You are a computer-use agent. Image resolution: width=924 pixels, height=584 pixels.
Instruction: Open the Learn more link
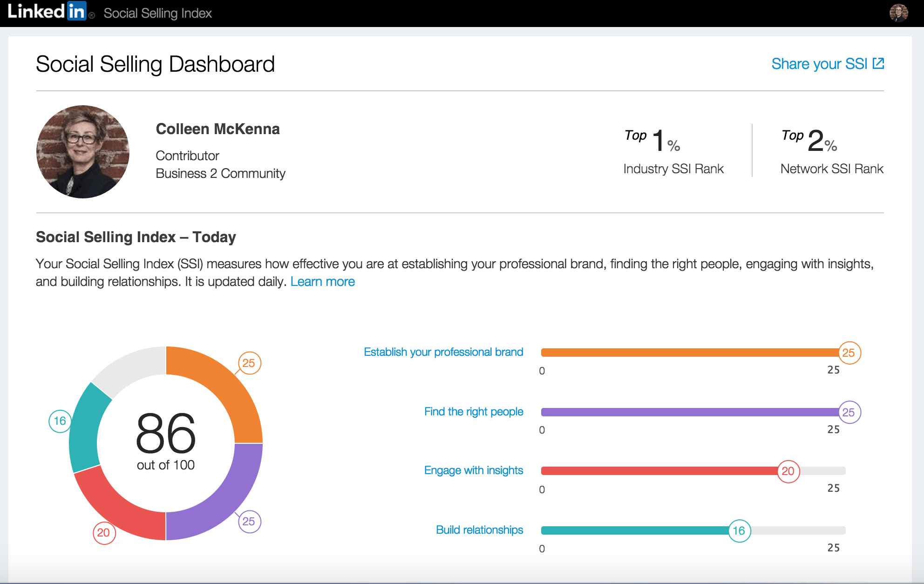click(x=322, y=282)
